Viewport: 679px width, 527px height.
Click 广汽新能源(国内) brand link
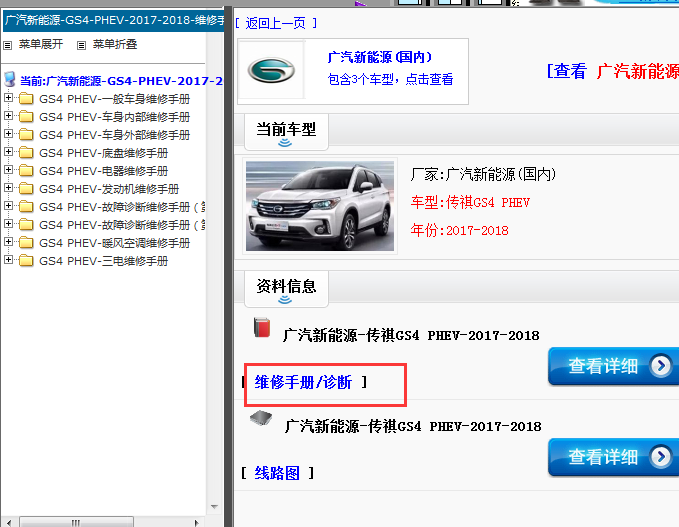(x=379, y=57)
